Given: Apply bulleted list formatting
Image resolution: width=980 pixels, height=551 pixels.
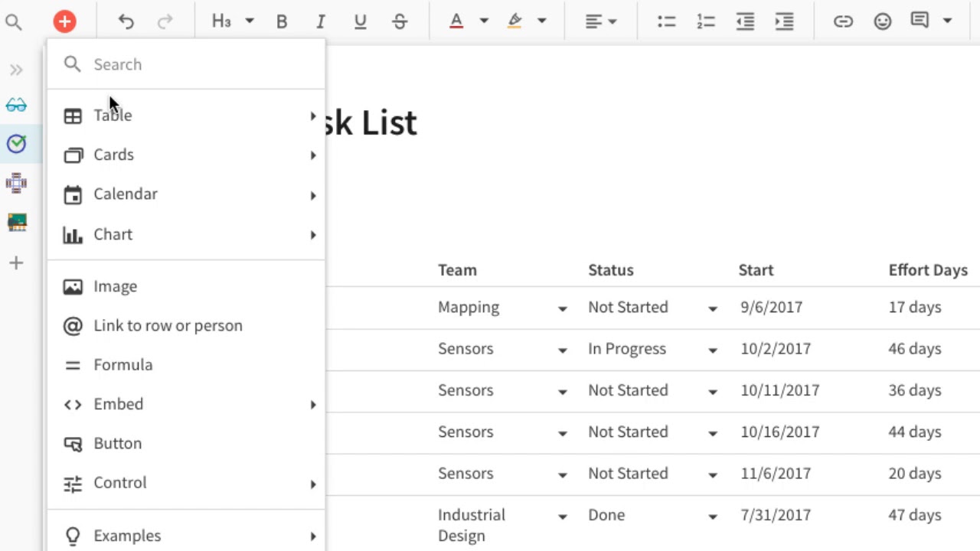Looking at the screenshot, I should (667, 21).
